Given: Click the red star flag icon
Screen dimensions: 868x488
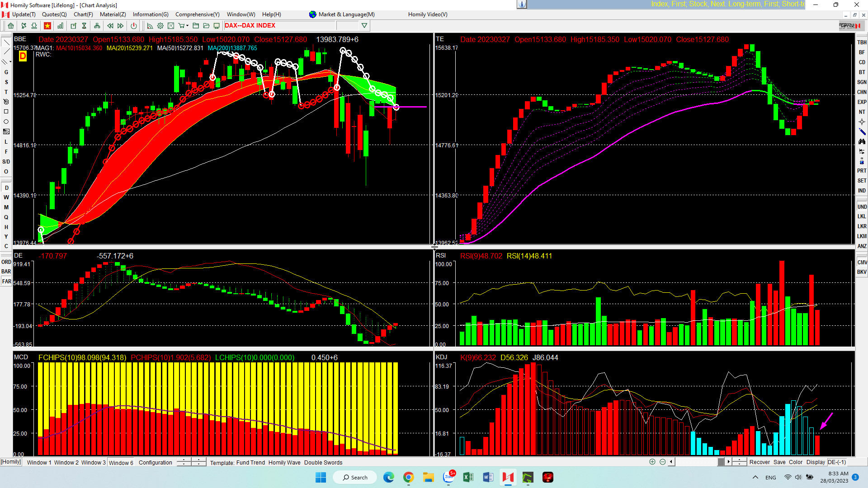Looking at the screenshot, I should click(x=47, y=26).
